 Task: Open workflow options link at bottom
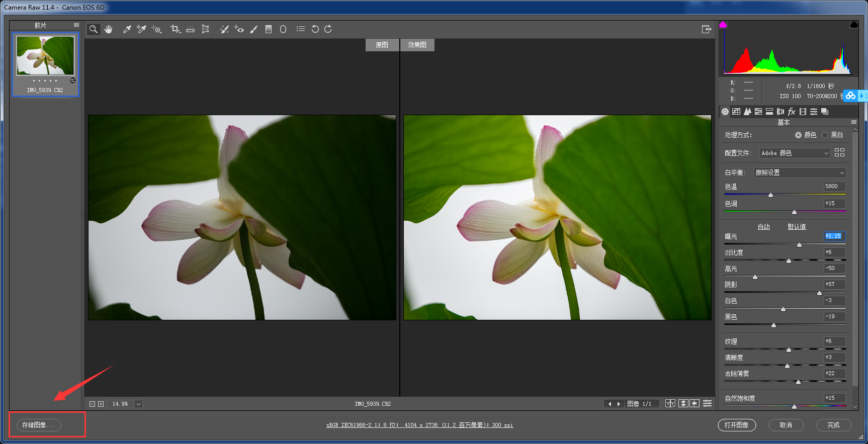click(x=419, y=425)
